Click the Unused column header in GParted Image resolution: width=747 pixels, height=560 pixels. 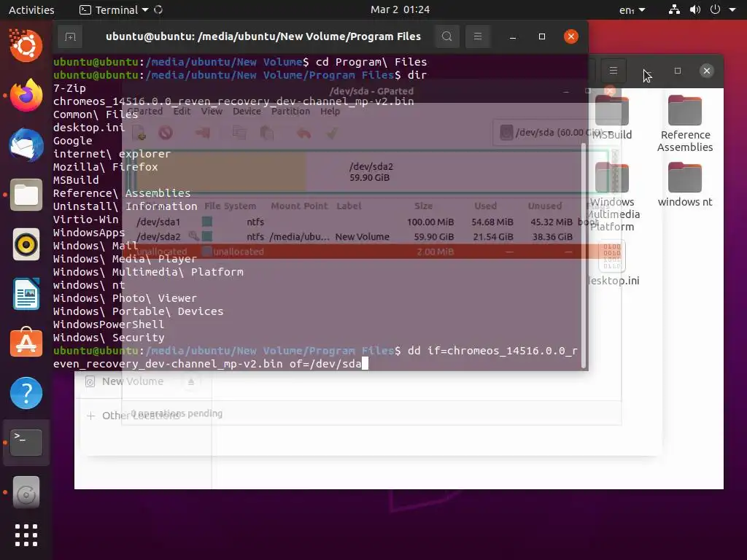pos(544,206)
